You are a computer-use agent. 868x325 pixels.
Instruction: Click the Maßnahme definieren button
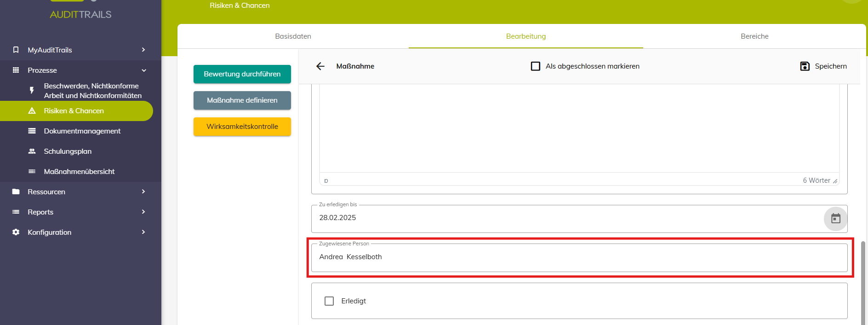click(x=242, y=100)
